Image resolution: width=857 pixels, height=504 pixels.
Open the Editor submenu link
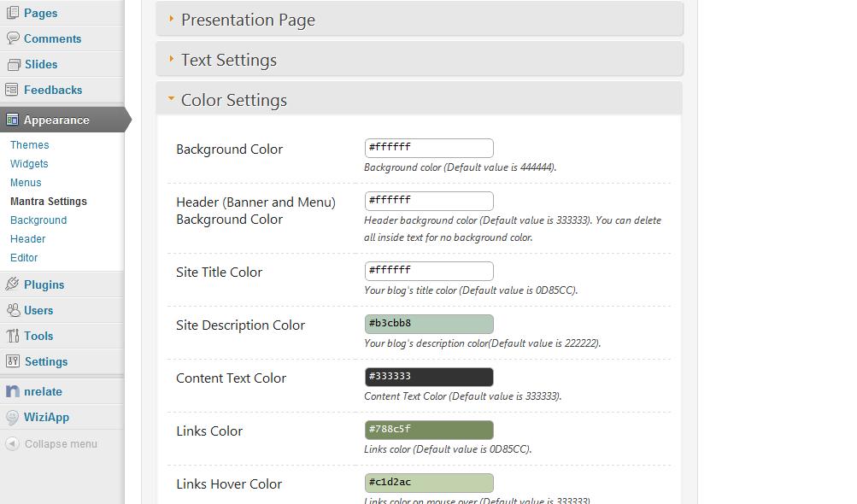click(24, 258)
